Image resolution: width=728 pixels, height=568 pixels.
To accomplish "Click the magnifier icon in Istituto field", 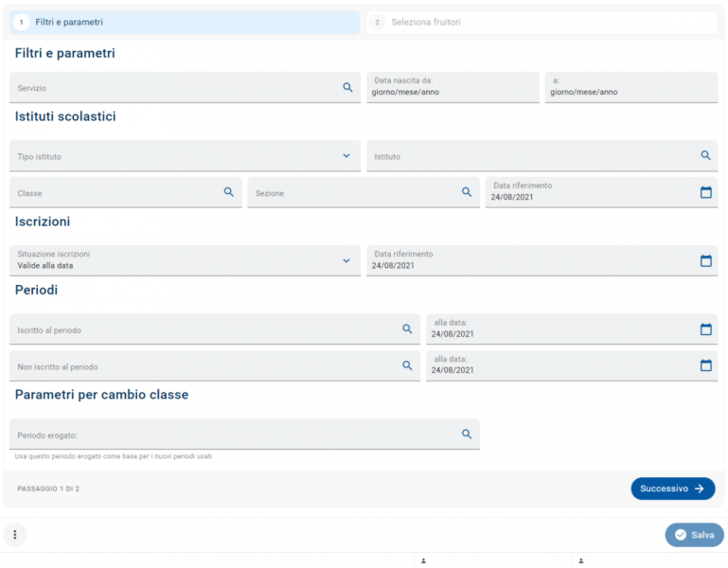I will pos(705,155).
